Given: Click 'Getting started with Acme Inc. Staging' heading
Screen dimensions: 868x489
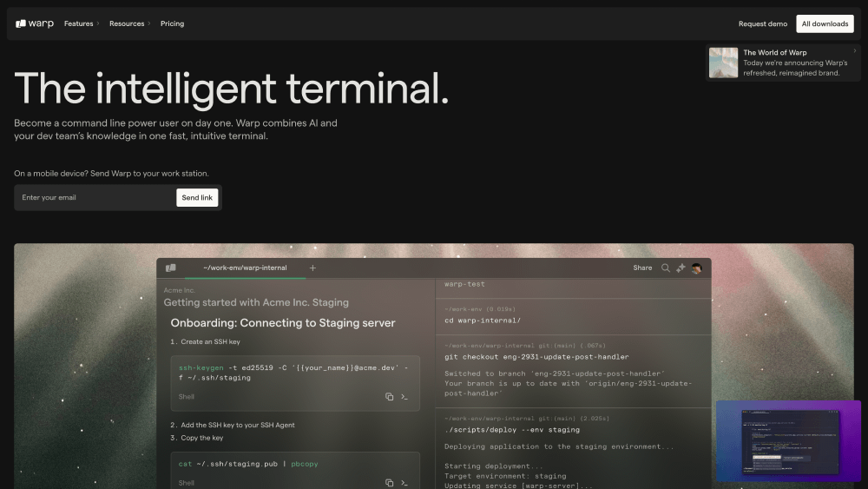Looking at the screenshot, I should pyautogui.click(x=256, y=303).
